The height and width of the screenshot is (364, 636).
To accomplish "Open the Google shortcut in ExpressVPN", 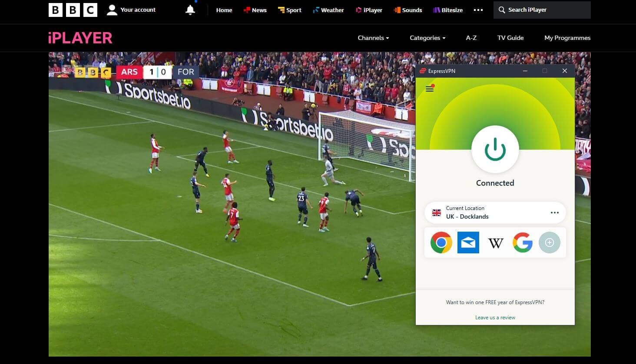I will click(x=523, y=243).
